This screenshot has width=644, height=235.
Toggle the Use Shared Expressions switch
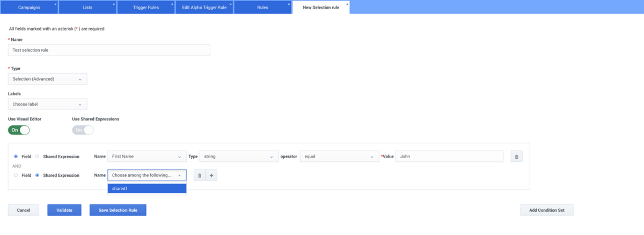pos(83,130)
